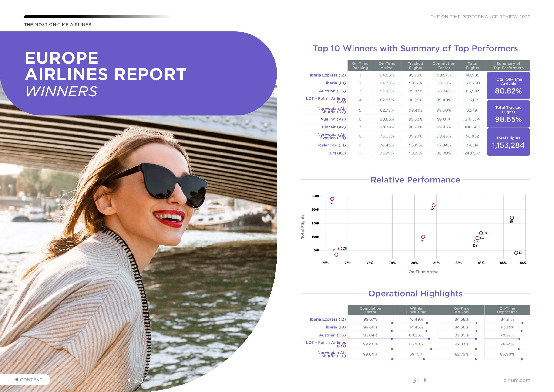This screenshot has height=392, width=554.
Task: Click the Total Tracked Flights 98.65% box
Action: pyautogui.click(x=508, y=114)
